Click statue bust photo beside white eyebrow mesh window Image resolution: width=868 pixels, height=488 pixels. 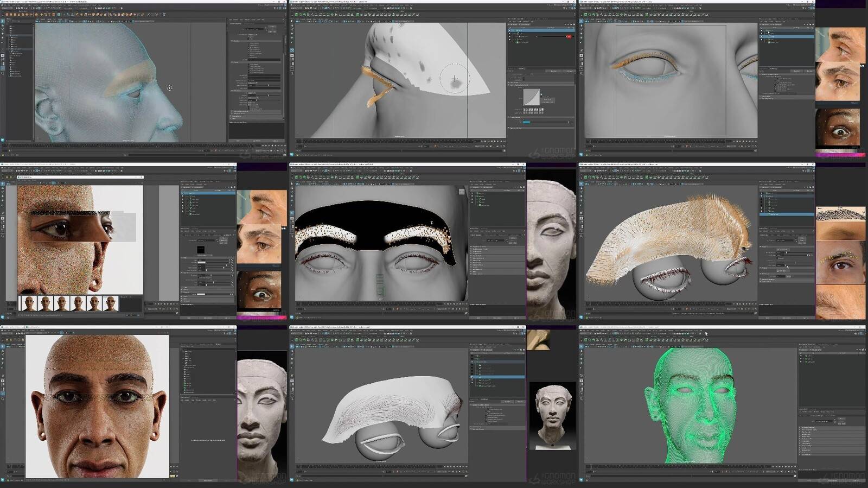[552, 415]
